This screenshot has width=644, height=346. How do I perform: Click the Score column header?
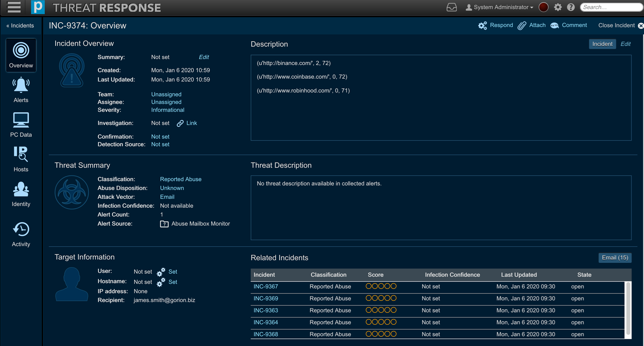tap(375, 275)
